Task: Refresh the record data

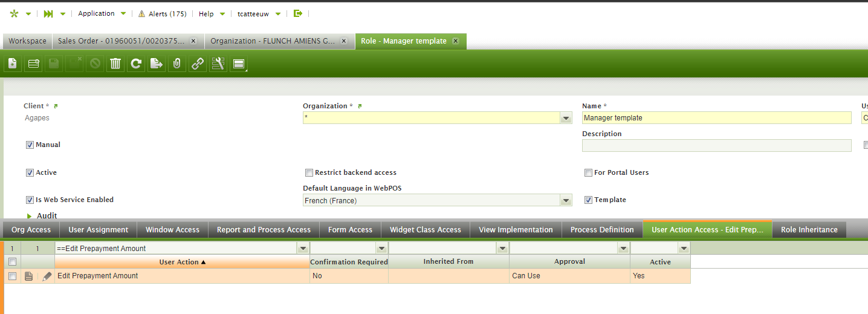Action: tap(136, 64)
